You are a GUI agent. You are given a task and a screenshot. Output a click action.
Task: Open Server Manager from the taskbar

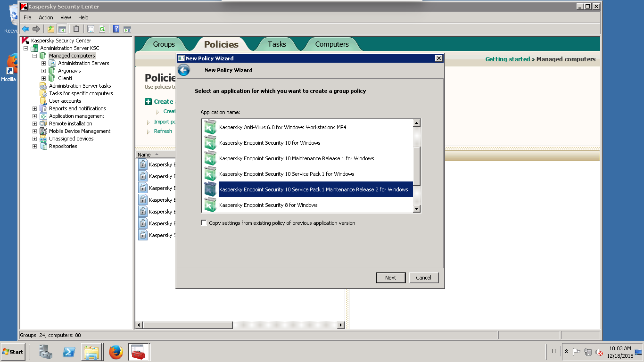(46, 352)
